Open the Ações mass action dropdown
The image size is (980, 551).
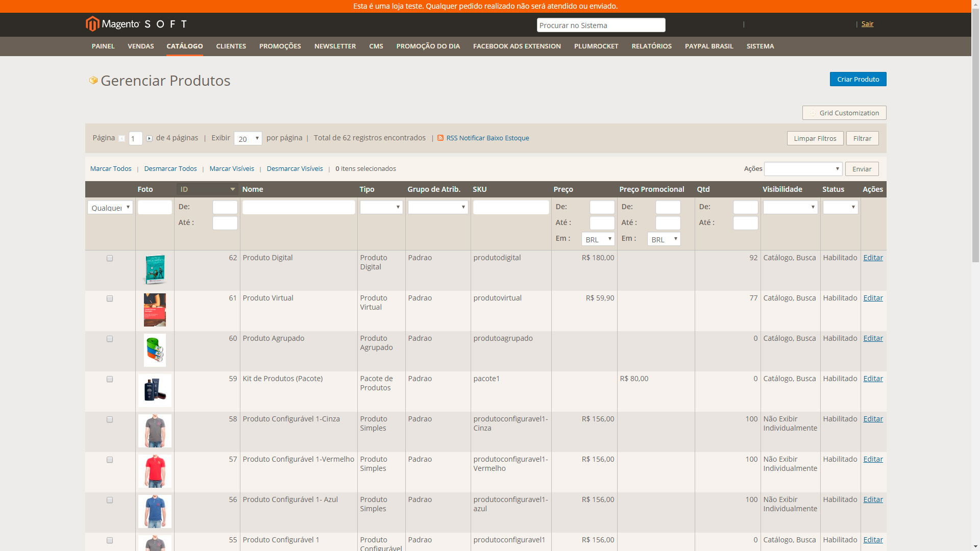tap(803, 169)
